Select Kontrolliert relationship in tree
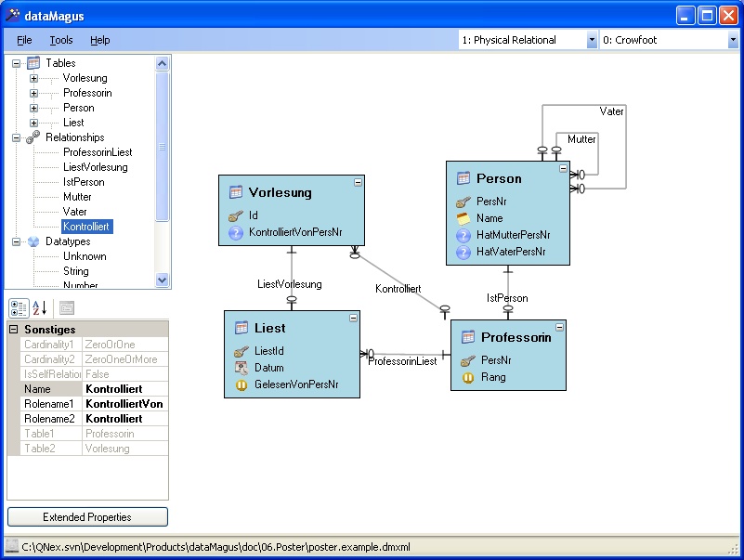744x560 pixels. pos(86,227)
